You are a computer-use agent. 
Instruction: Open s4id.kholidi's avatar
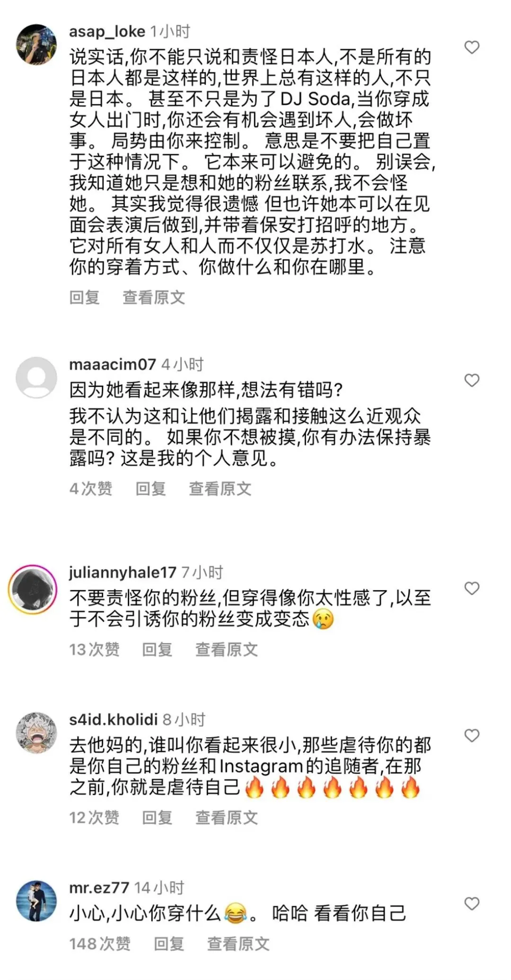(36, 733)
